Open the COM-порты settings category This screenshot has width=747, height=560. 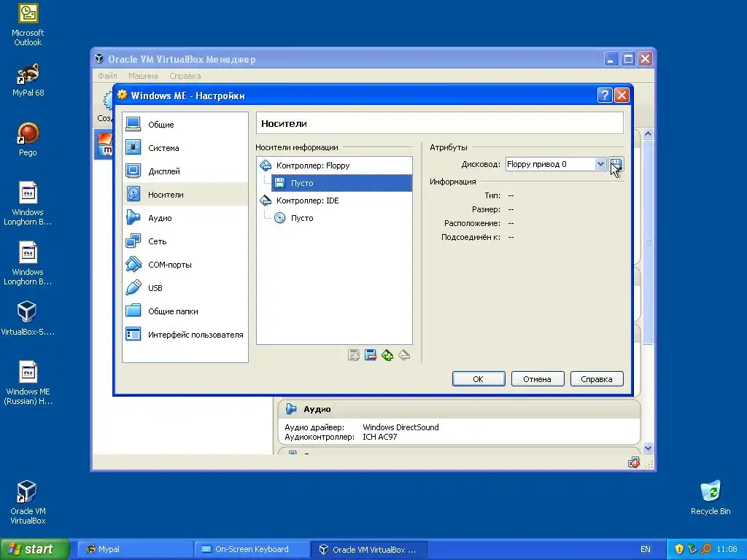tap(185, 264)
